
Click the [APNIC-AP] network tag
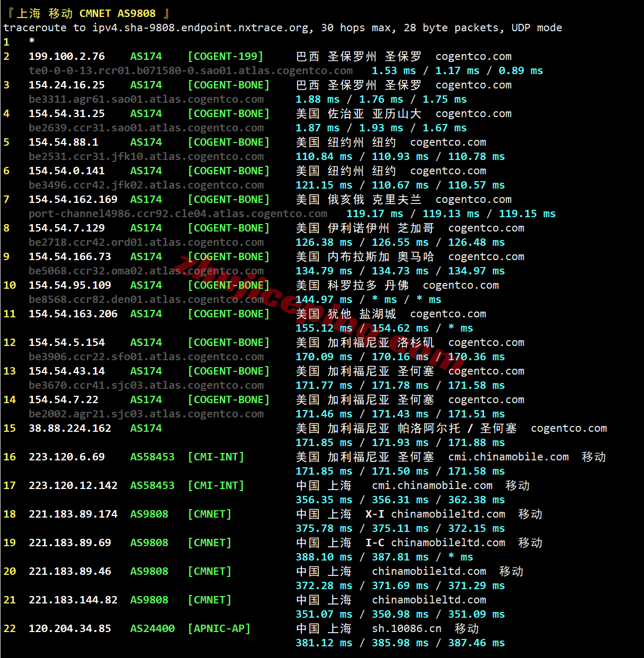coord(219,629)
